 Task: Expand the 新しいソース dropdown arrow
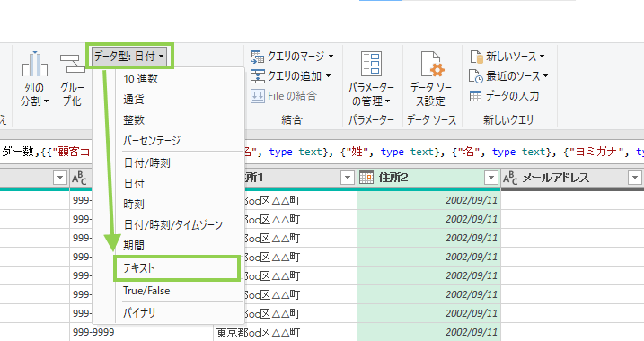[x=542, y=57]
